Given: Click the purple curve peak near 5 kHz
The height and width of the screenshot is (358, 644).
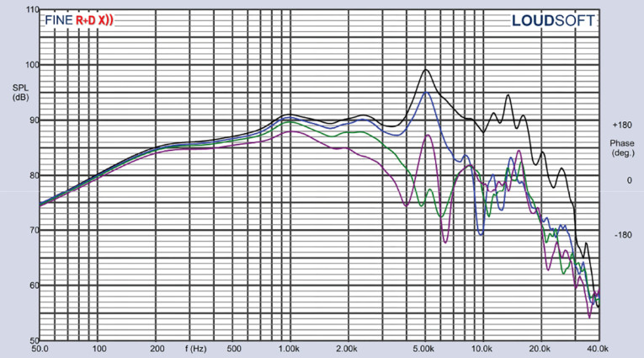Looking at the screenshot, I should pyautogui.click(x=428, y=135).
